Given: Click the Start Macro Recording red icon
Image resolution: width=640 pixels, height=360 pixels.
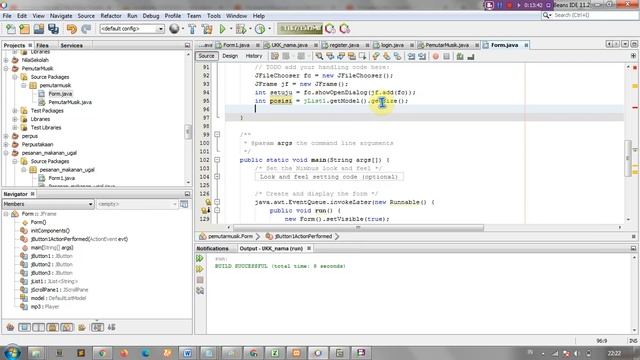Looking at the screenshot, I should 436,56.
